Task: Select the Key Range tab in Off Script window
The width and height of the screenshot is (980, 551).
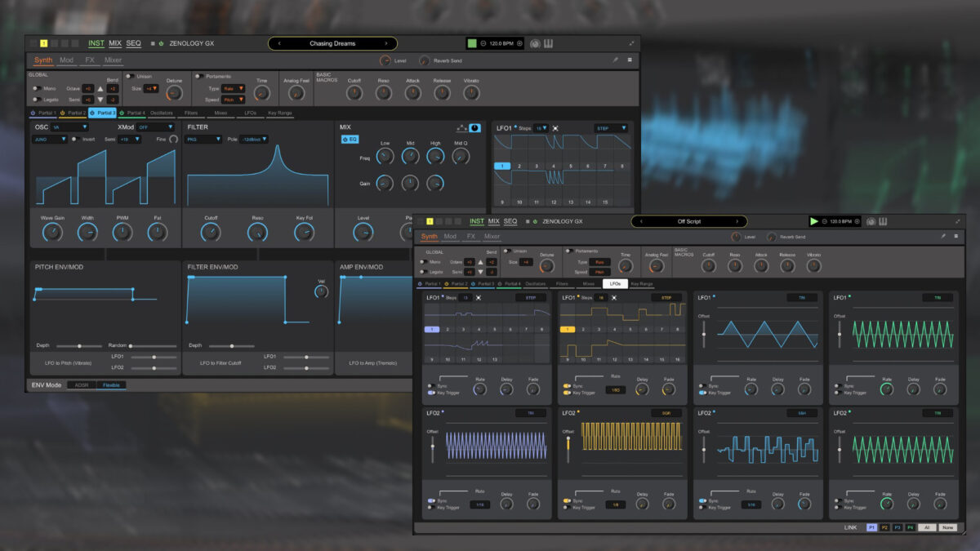Action: 641,284
